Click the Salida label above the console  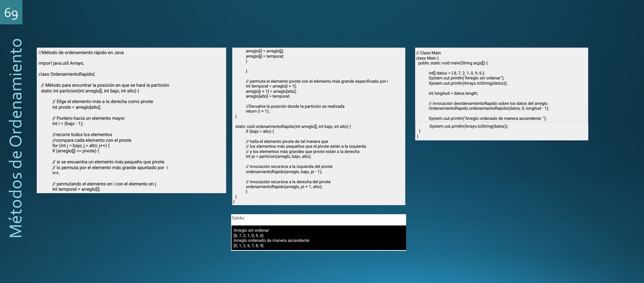tap(238, 218)
